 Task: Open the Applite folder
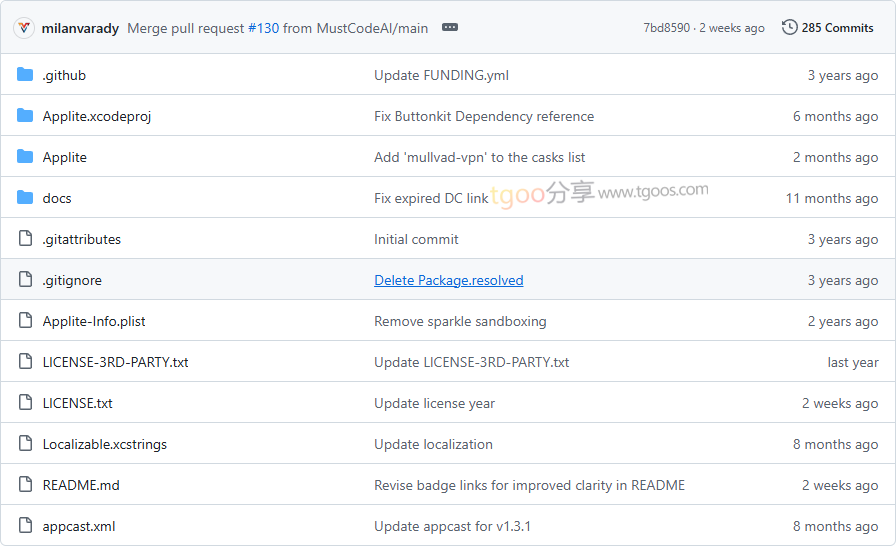(x=65, y=157)
